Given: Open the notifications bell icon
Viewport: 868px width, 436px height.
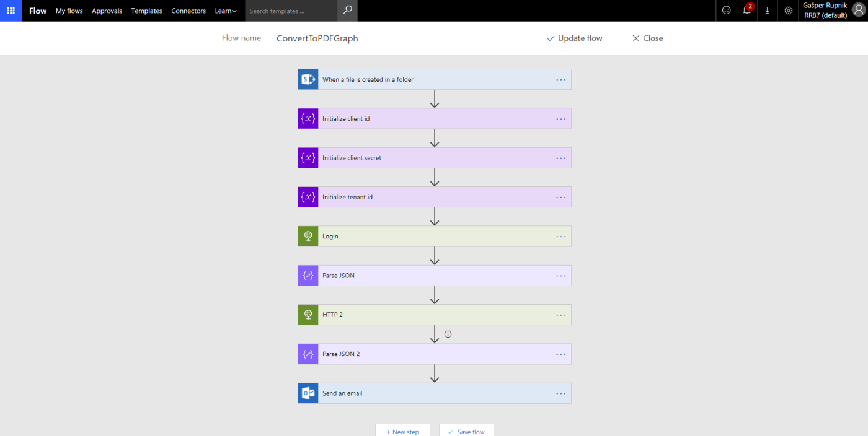Looking at the screenshot, I should pos(746,11).
